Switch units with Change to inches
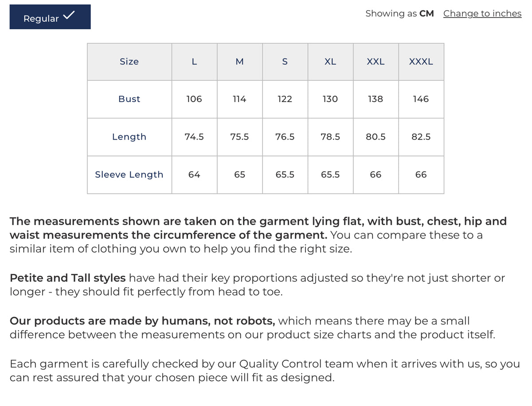532x406 pixels. pos(482,14)
